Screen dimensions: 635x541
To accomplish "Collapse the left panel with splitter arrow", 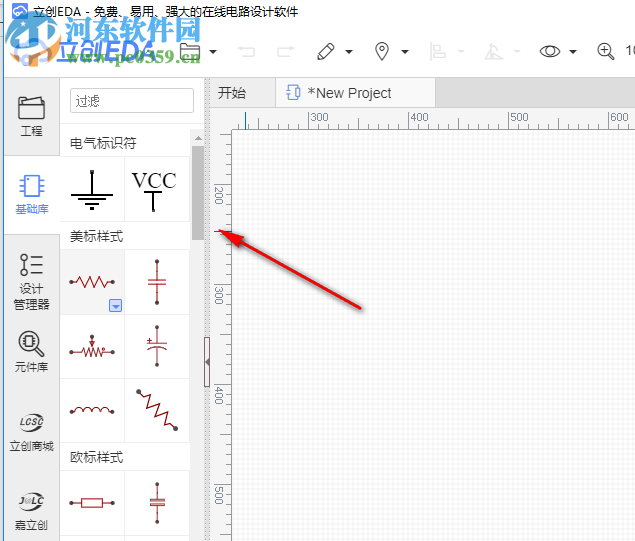I will [x=207, y=362].
